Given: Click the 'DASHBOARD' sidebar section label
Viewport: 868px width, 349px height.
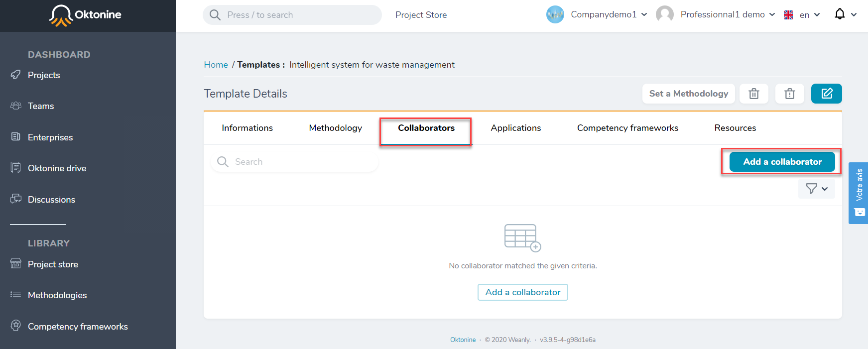Looking at the screenshot, I should 59,55.
